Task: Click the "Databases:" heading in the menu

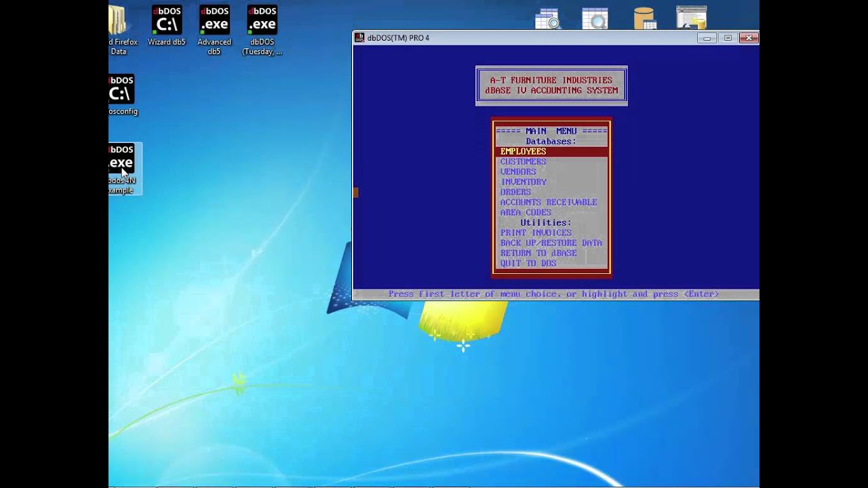Action: point(551,141)
